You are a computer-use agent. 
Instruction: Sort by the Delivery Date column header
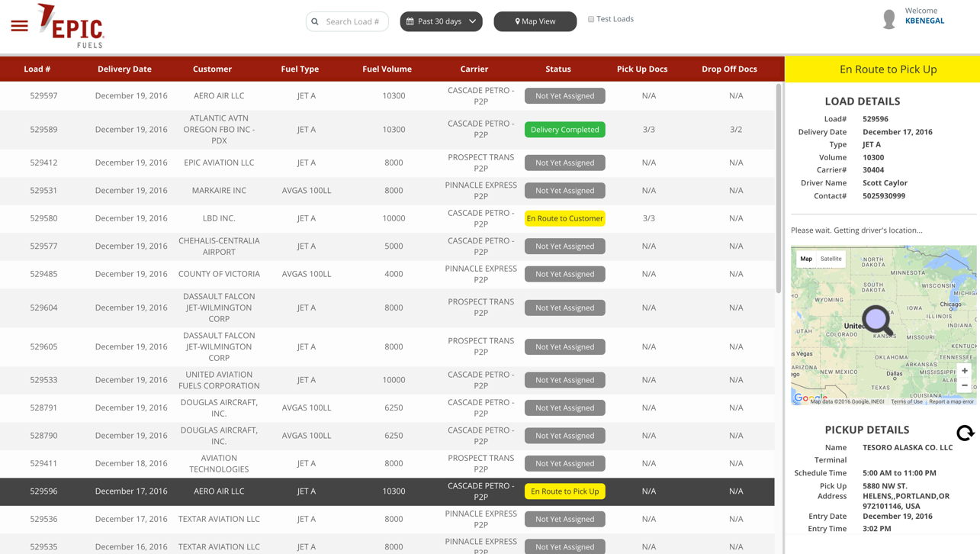pos(124,69)
